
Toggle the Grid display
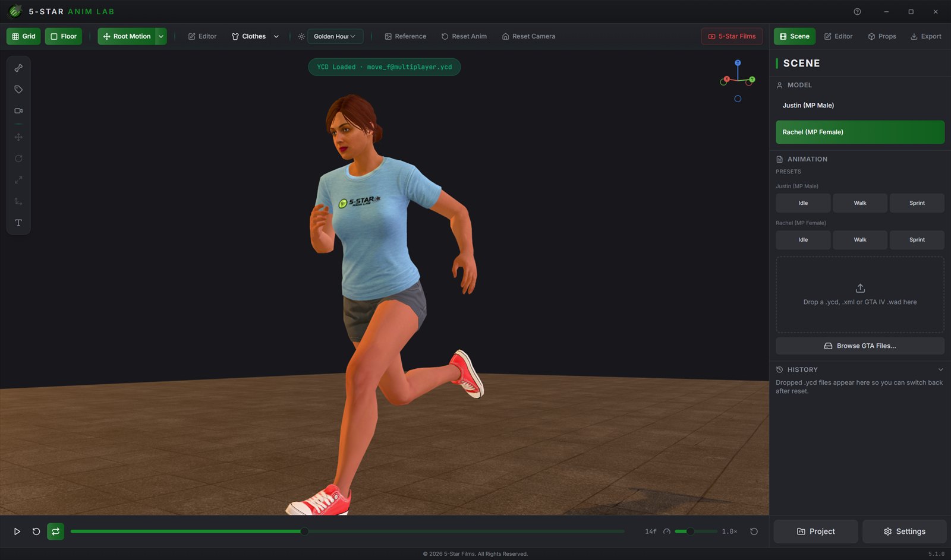pos(24,36)
